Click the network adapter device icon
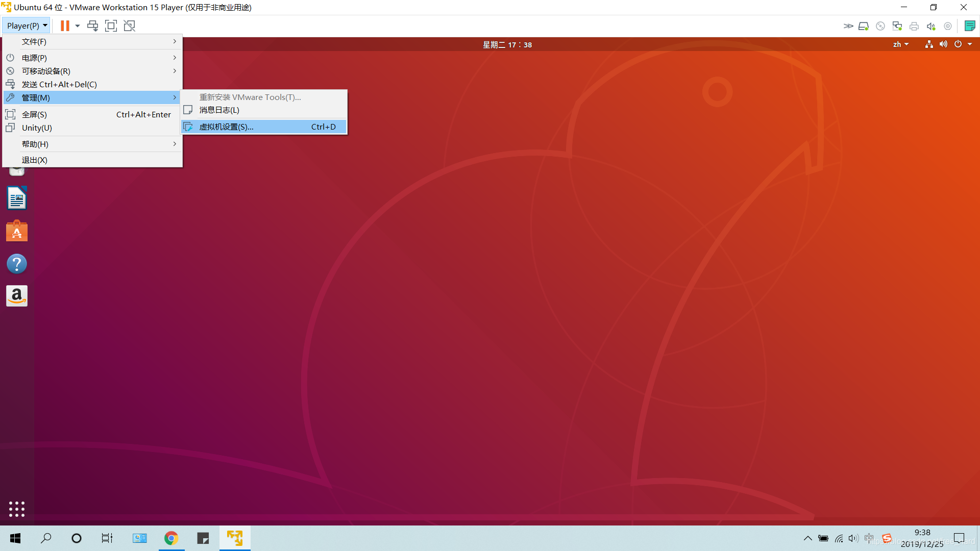This screenshot has width=980, height=551. pyautogui.click(x=897, y=26)
